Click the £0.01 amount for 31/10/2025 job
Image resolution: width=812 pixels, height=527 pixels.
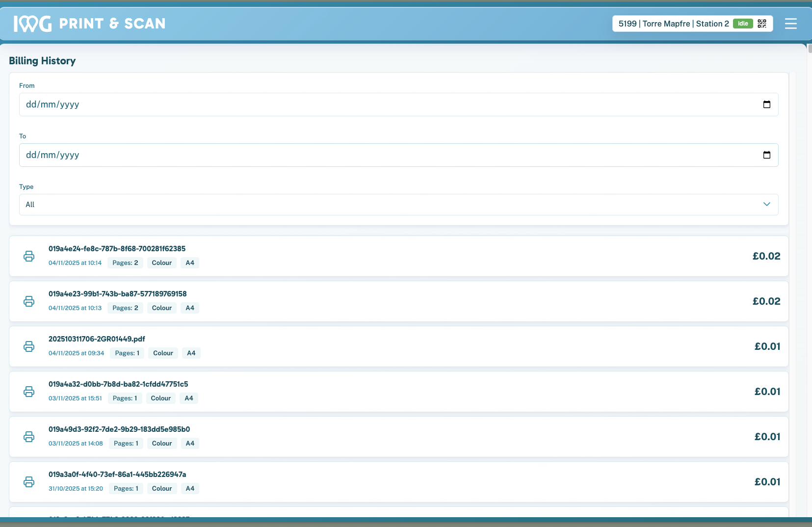[x=767, y=482]
